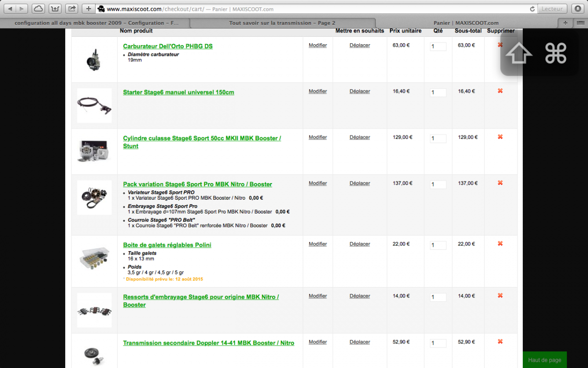Open Pack variation Stage6 Sport Pro link

click(x=197, y=184)
